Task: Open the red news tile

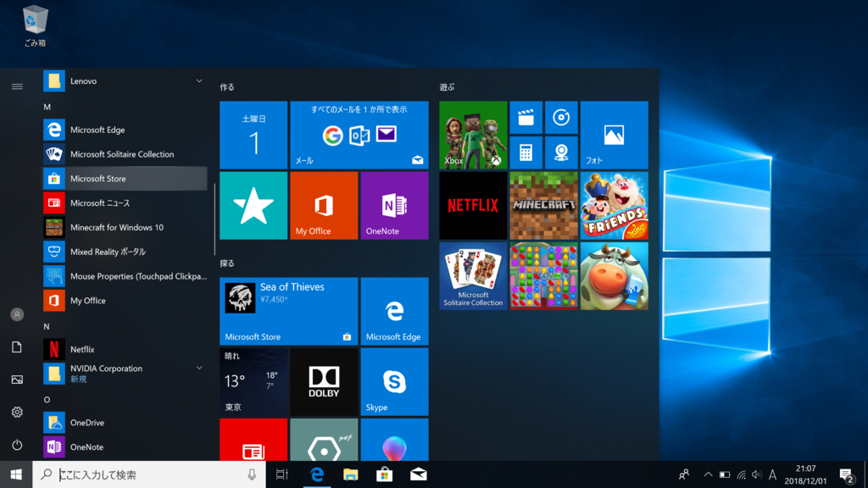Action: [x=253, y=440]
